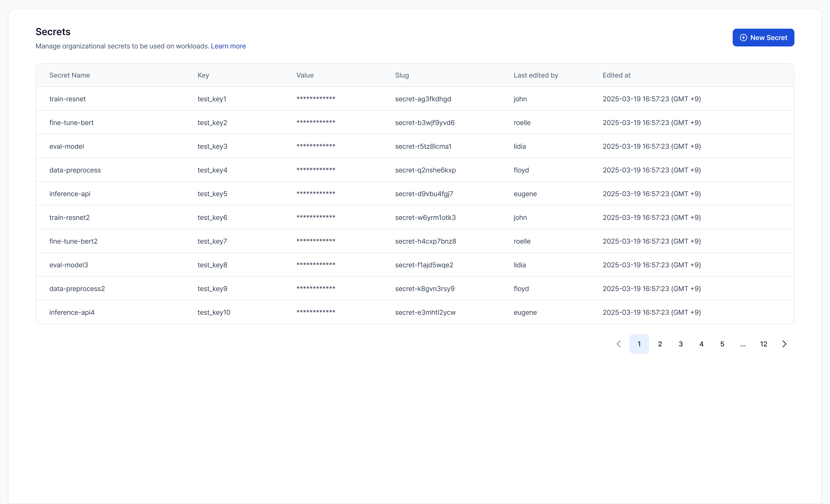Image resolution: width=830 pixels, height=504 pixels.
Task: Click slug secret-b3wjf9yvd6
Action: 425,123
